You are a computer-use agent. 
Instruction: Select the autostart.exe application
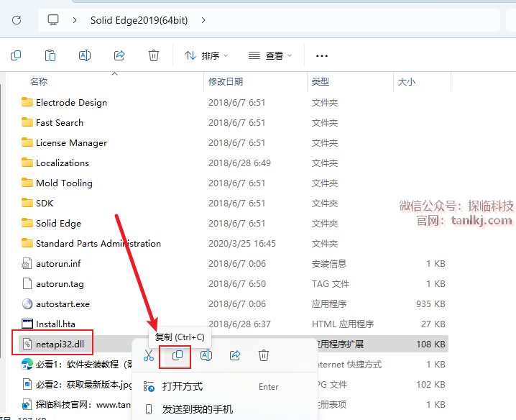pyautogui.click(x=63, y=304)
